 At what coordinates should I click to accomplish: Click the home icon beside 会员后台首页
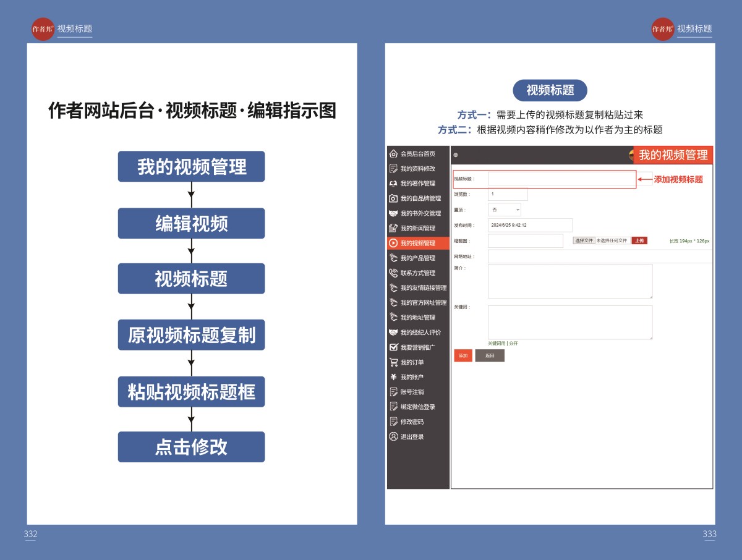393,154
